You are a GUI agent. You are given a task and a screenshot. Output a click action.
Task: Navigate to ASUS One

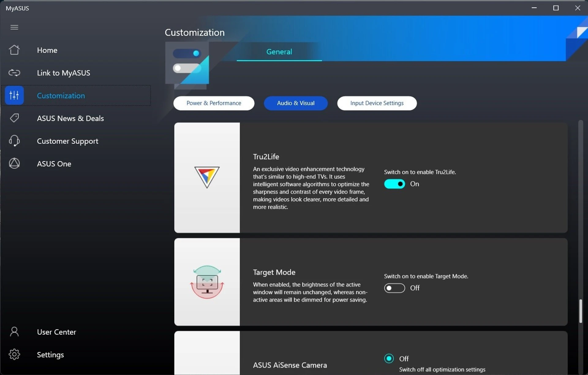[54, 164]
